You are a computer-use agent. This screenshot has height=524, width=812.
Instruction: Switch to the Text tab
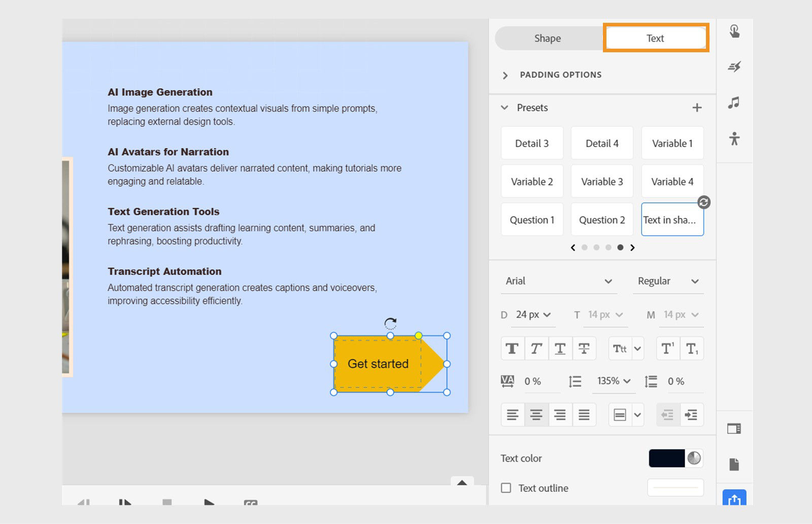tap(655, 38)
